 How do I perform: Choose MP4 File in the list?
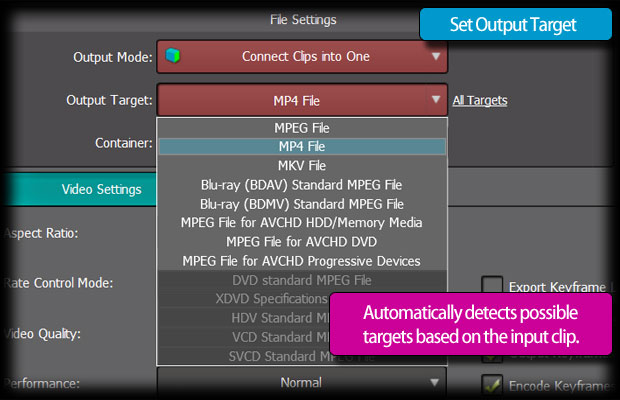coord(302,147)
